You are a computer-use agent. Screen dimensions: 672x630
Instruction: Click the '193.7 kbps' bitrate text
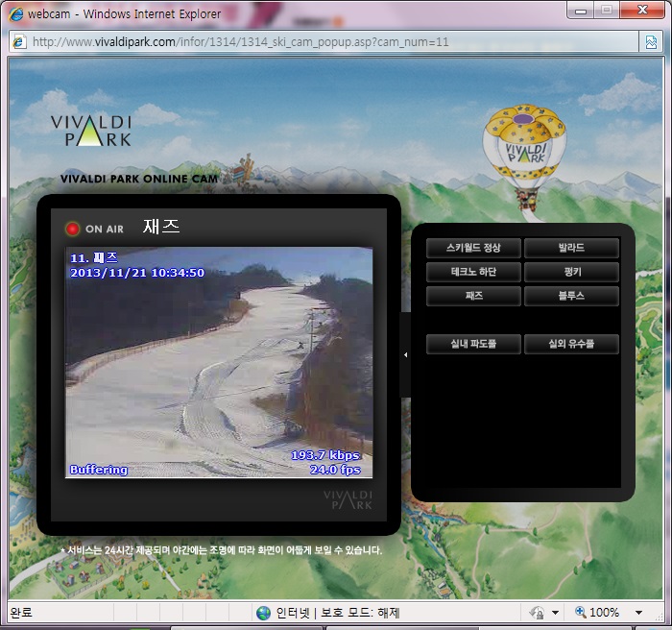tap(325, 455)
